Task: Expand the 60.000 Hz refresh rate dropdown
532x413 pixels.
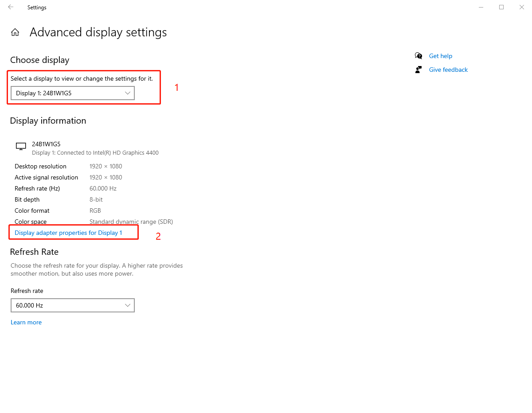Action: pyautogui.click(x=73, y=305)
